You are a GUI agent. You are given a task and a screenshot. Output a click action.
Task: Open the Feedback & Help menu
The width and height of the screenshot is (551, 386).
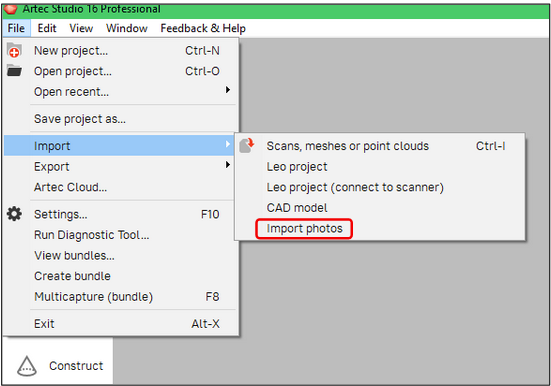pyautogui.click(x=203, y=28)
